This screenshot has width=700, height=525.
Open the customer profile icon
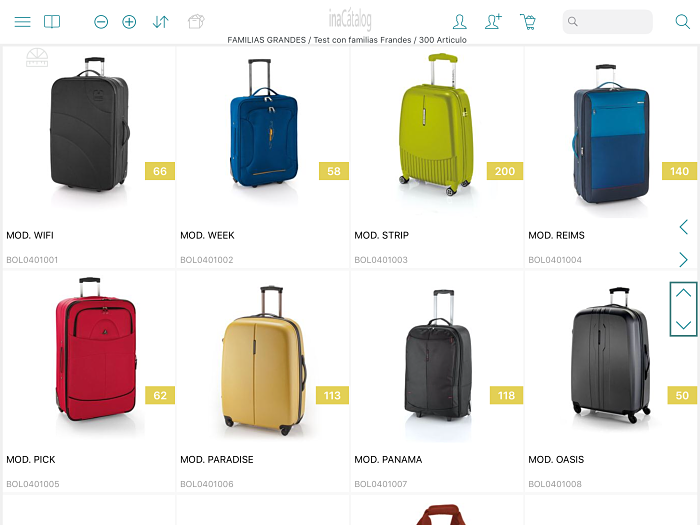[459, 21]
